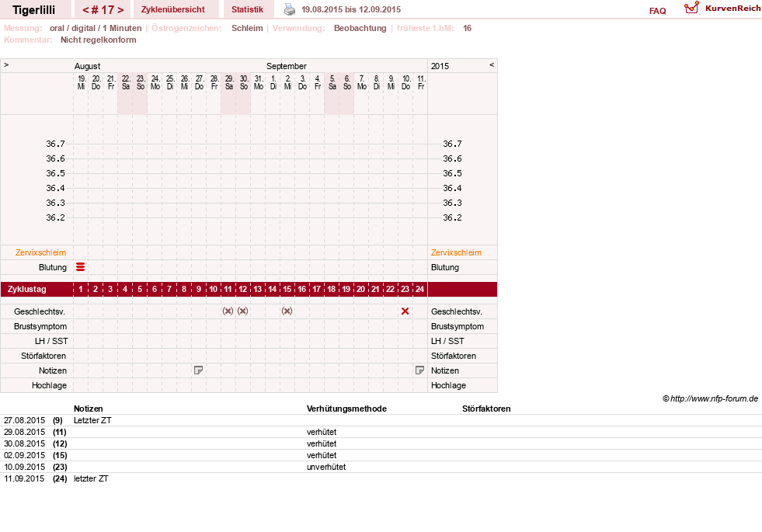Click the nfp-forum.de copyright link

pos(710,398)
